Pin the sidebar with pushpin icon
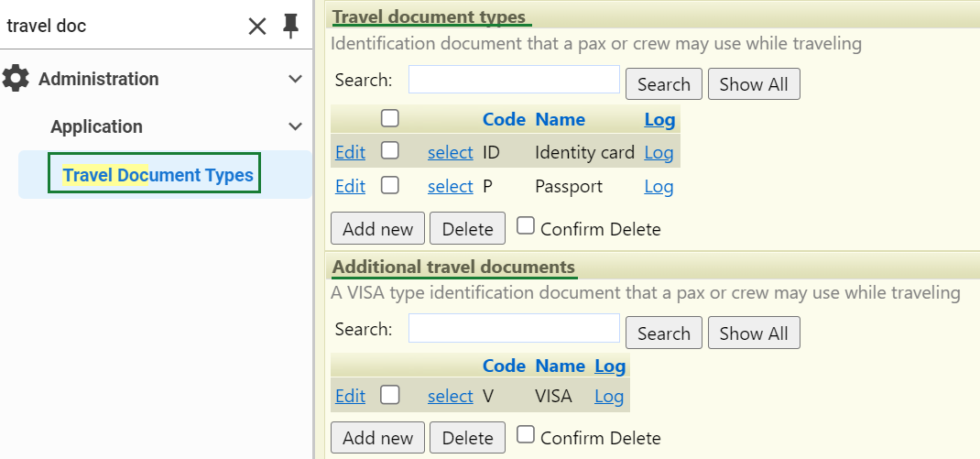The height and width of the screenshot is (459, 980). 290,27
